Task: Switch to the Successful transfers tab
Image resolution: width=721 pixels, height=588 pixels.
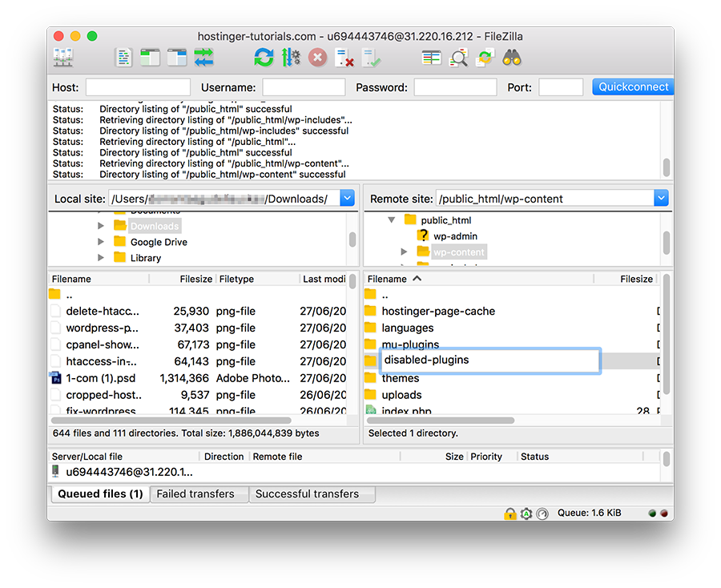Action: click(307, 494)
